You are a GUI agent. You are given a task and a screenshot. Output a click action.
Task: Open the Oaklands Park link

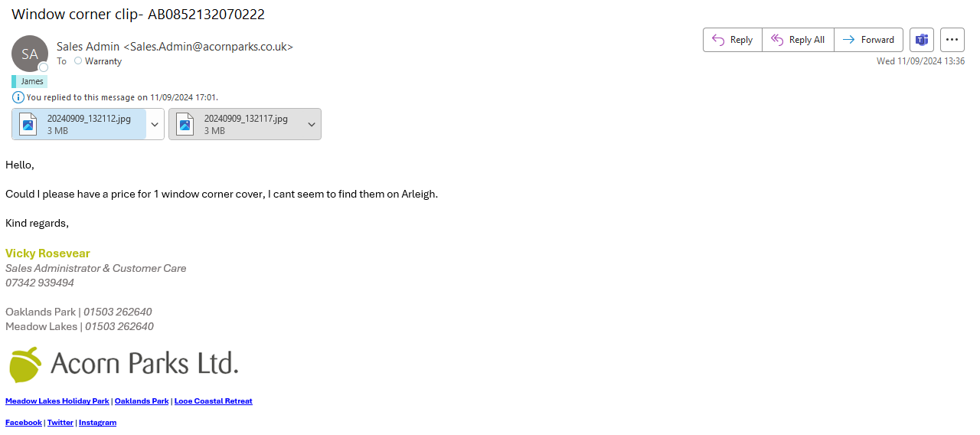tap(142, 401)
